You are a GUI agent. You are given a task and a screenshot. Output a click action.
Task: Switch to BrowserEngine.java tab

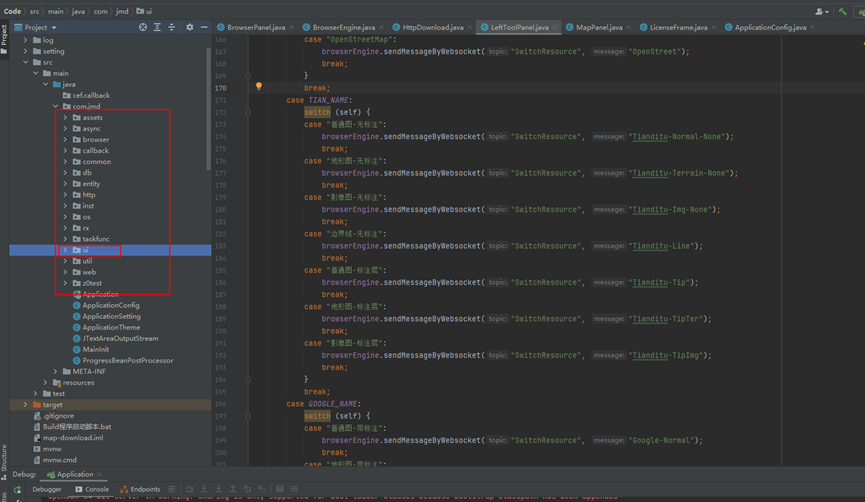pyautogui.click(x=344, y=27)
